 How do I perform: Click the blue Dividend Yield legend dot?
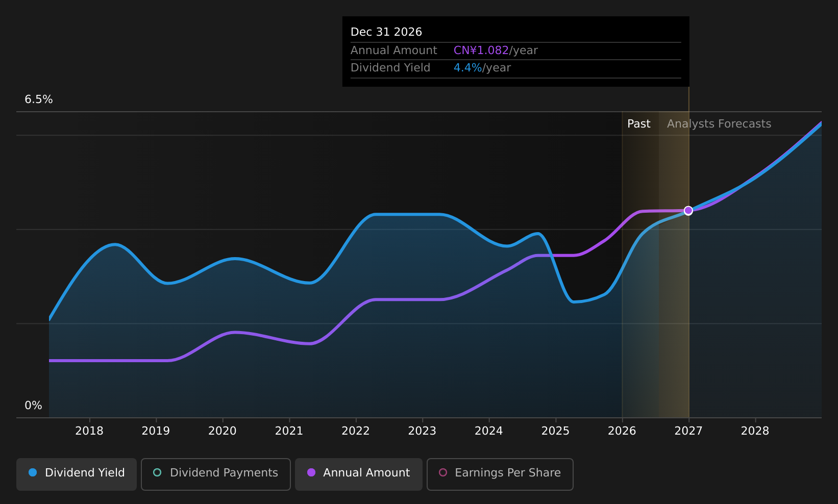pyautogui.click(x=33, y=472)
